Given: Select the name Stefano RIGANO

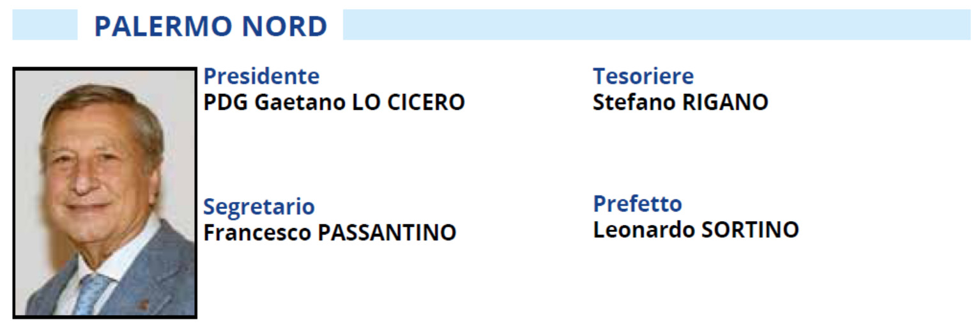Looking at the screenshot, I should point(680,102).
